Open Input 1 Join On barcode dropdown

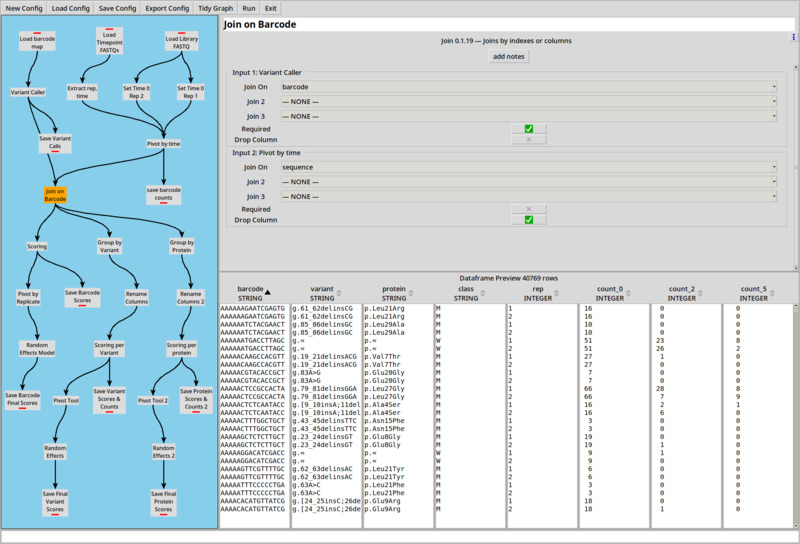[x=529, y=87]
